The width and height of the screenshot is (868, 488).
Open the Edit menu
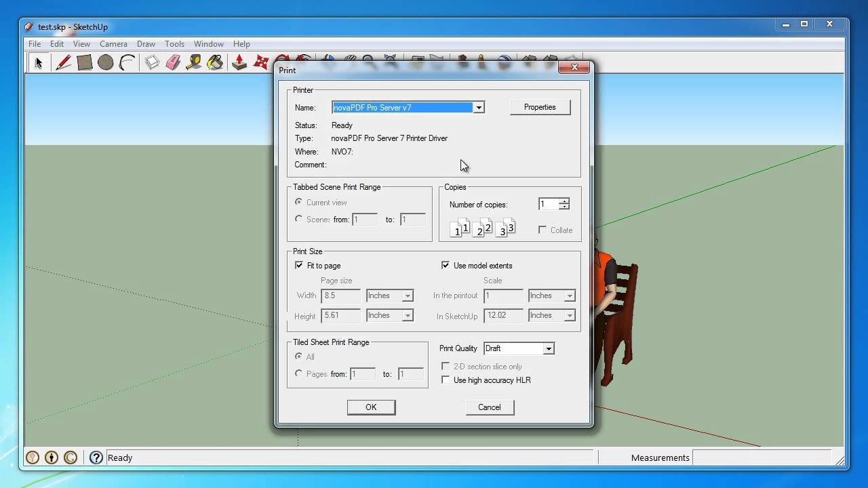tap(57, 43)
